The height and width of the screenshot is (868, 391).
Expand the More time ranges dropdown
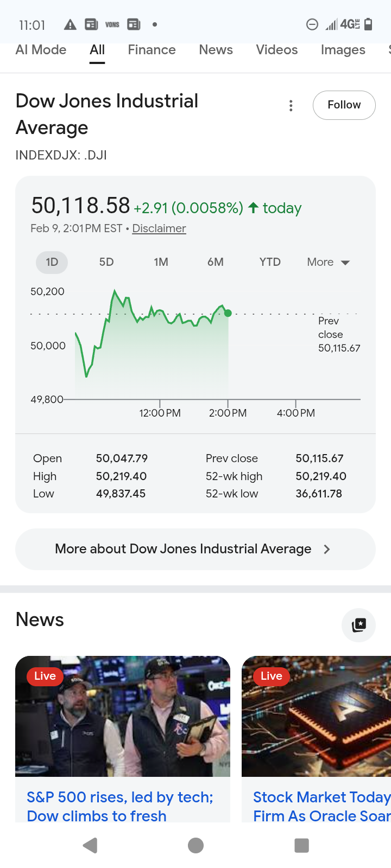click(328, 262)
